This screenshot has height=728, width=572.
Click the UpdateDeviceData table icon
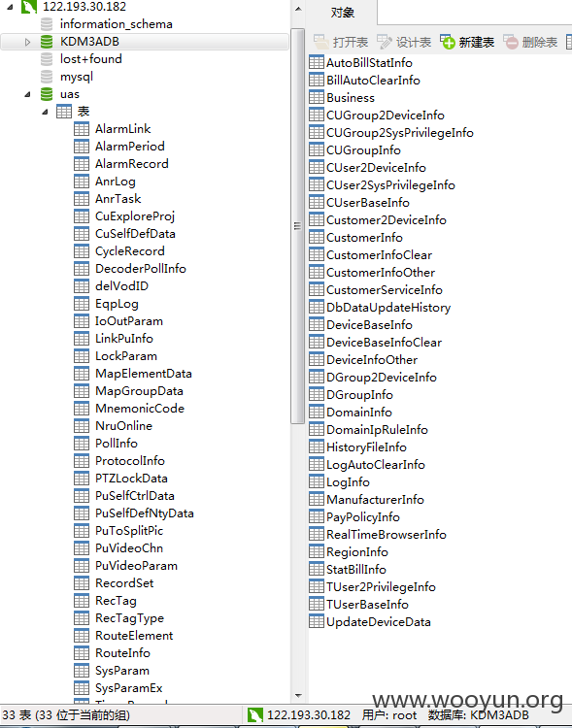[x=317, y=621]
